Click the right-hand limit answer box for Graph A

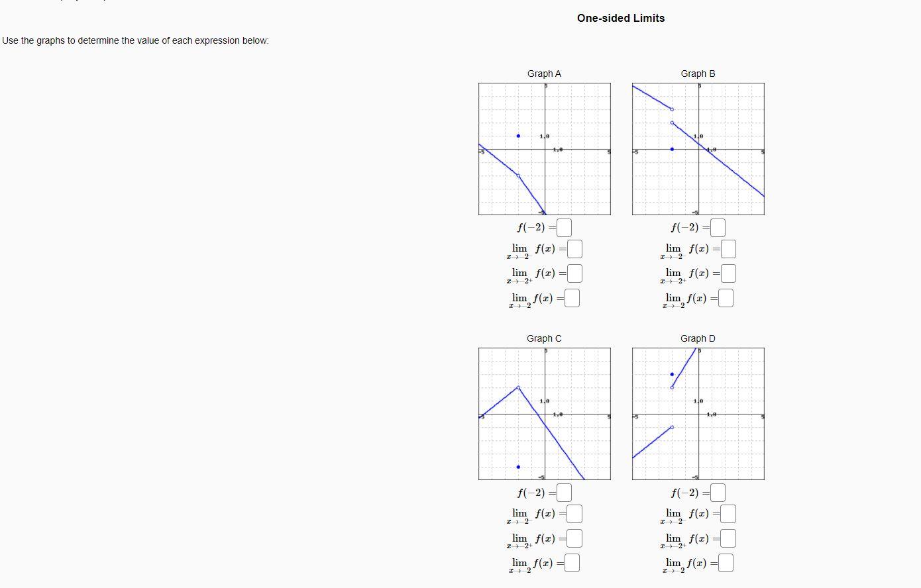[574, 273]
